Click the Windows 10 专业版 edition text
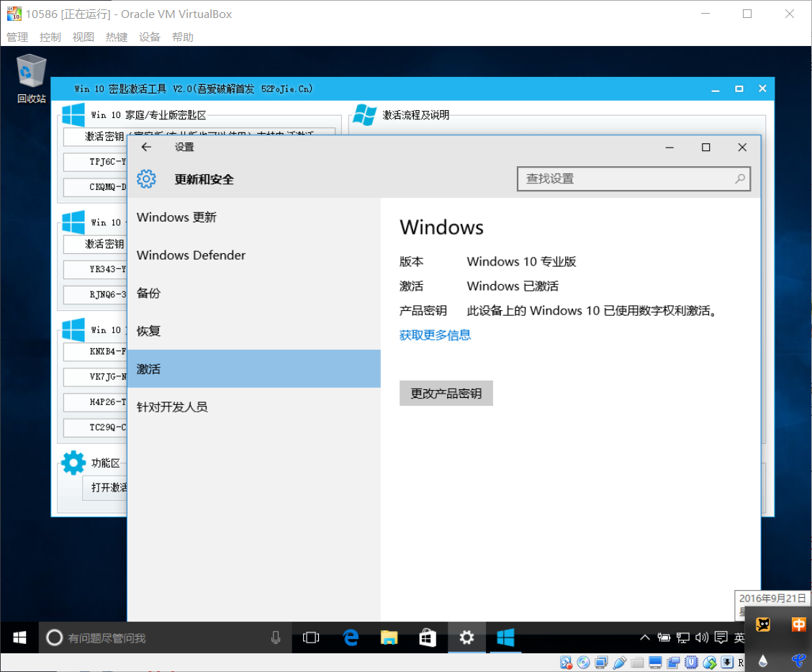 click(x=521, y=261)
